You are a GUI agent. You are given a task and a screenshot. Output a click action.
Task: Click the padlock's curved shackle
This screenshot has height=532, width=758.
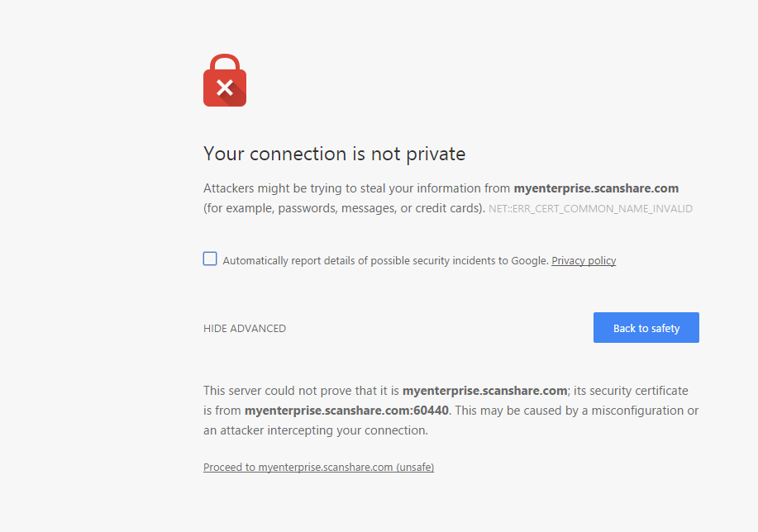[x=225, y=63]
